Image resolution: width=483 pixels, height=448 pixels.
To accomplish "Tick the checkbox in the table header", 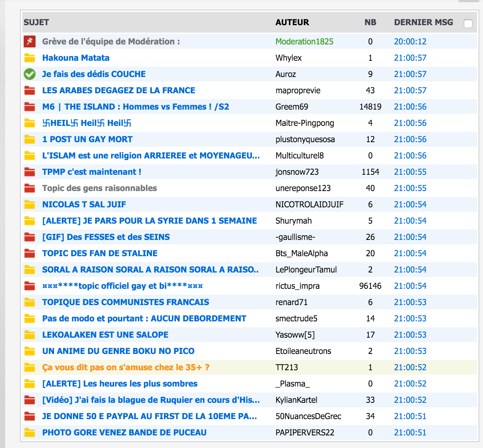I will coord(468,24).
